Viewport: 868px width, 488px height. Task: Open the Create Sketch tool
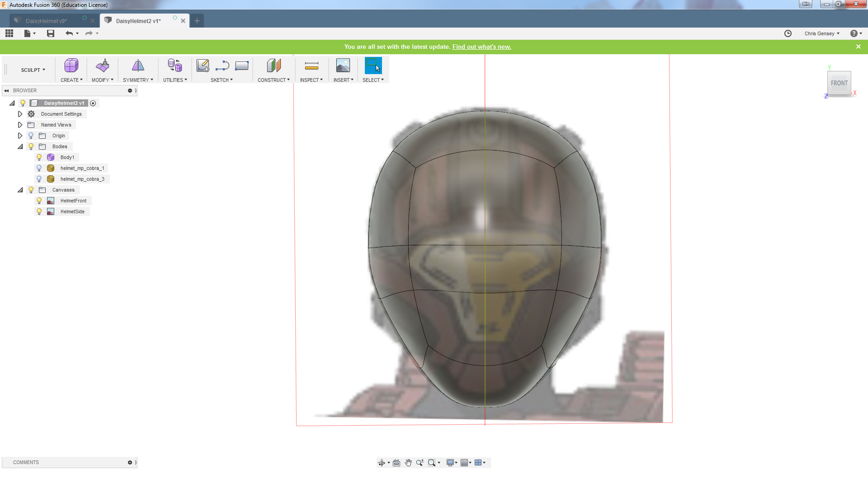tap(203, 66)
